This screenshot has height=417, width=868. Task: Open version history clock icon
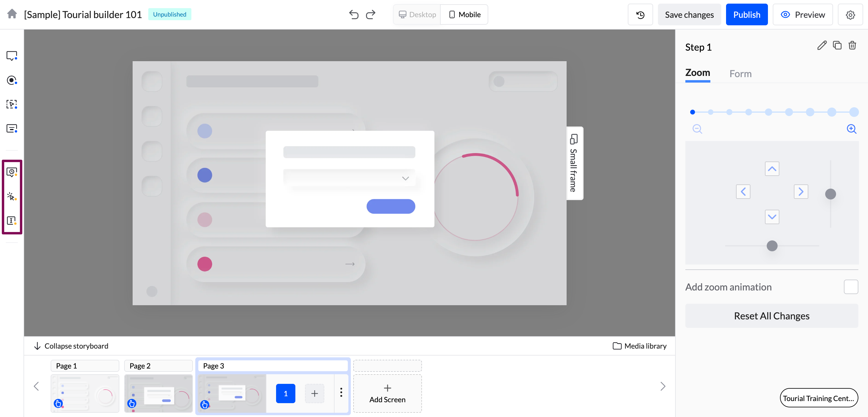point(640,14)
